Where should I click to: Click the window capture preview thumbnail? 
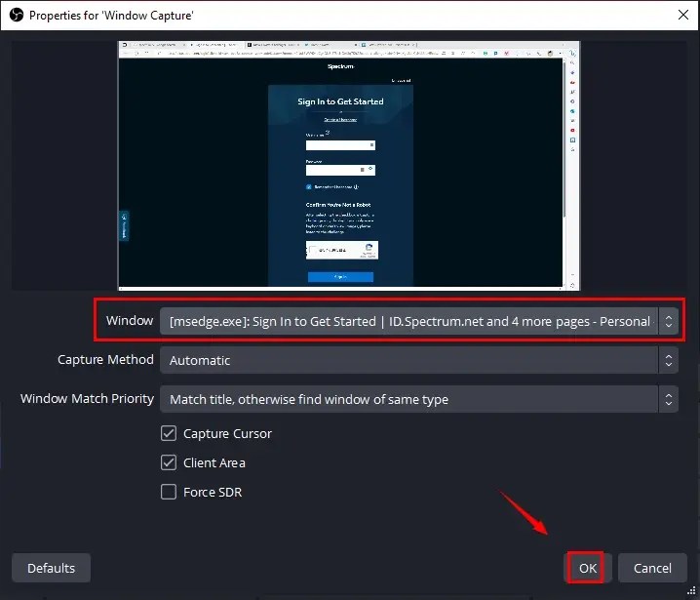349,166
